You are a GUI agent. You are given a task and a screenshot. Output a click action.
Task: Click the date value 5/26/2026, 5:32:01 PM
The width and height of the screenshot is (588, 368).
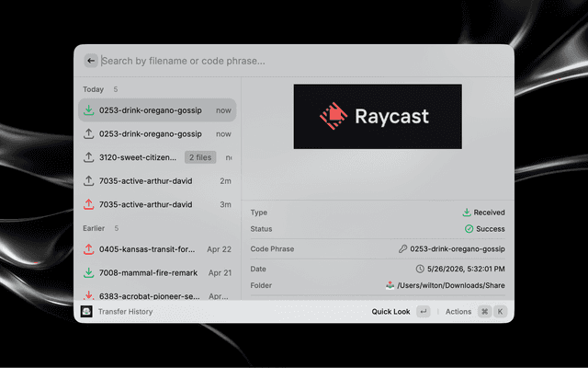pyautogui.click(x=466, y=269)
